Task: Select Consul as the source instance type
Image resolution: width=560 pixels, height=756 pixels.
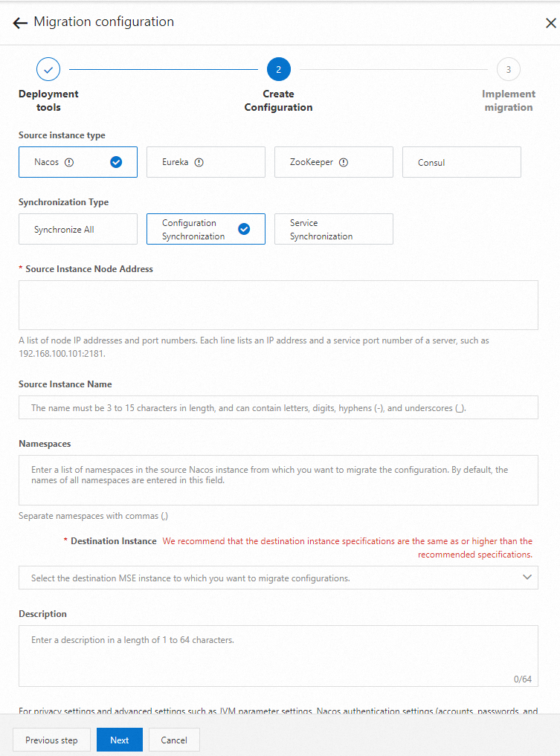Action: coord(461,161)
